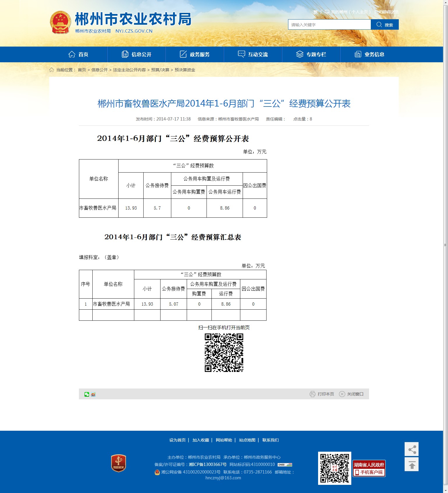Open 湘ICP备13003667号 record link

pyautogui.click(x=208, y=464)
